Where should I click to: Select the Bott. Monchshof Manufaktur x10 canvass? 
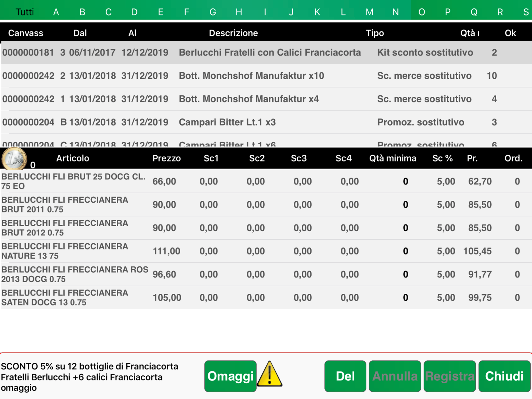point(266,76)
